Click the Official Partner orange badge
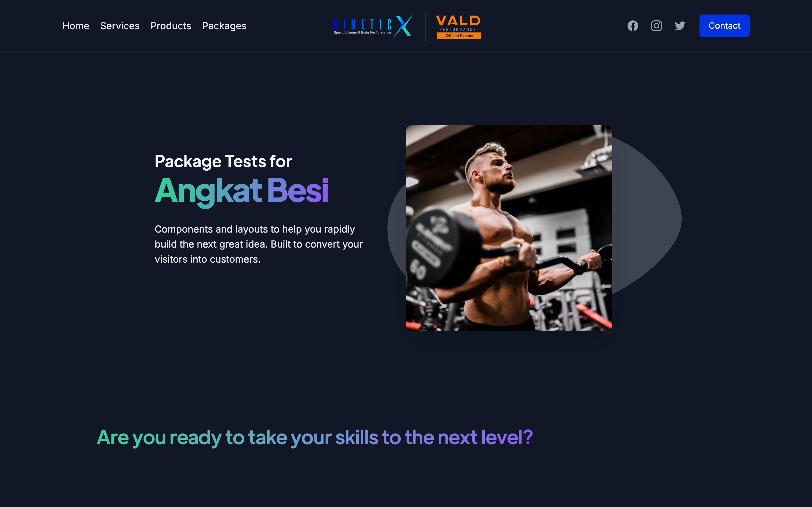Image resolution: width=812 pixels, height=507 pixels. (x=459, y=35)
